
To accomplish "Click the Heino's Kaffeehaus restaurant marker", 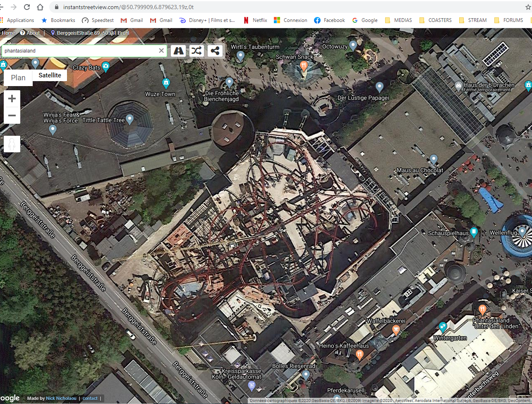I will point(359,354).
